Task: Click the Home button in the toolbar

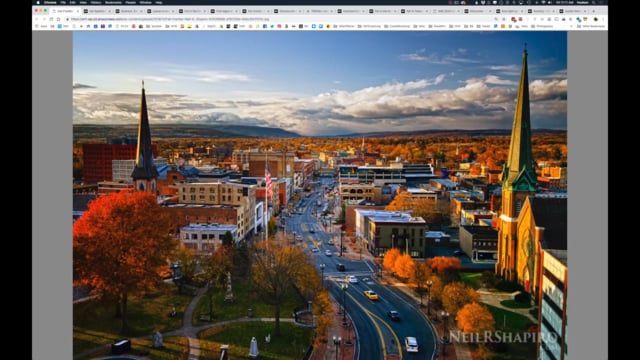Action: (58, 19)
